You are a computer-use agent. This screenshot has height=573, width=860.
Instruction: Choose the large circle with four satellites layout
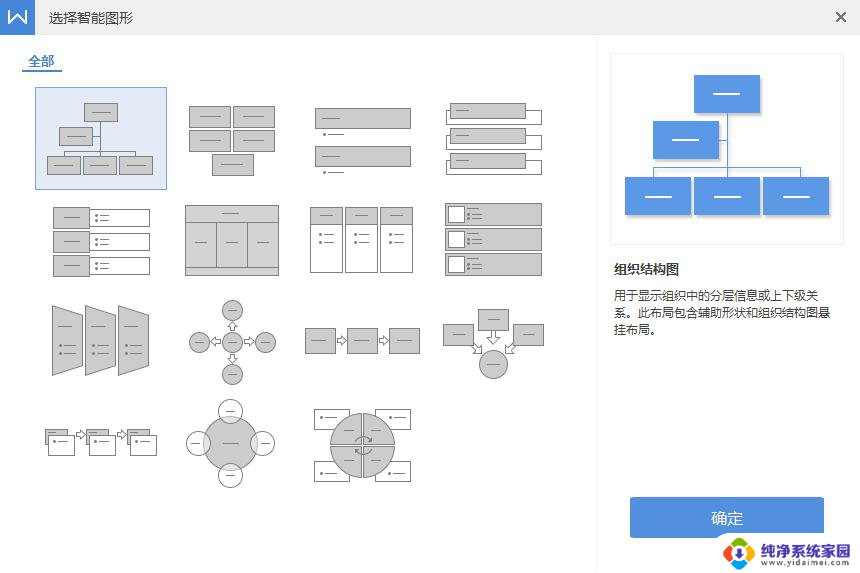(x=230, y=443)
